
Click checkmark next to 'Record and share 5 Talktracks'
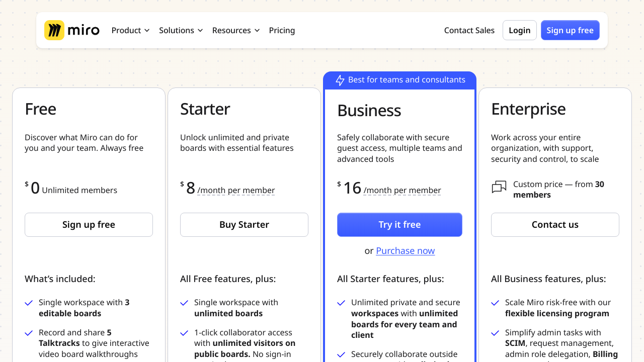(x=29, y=333)
